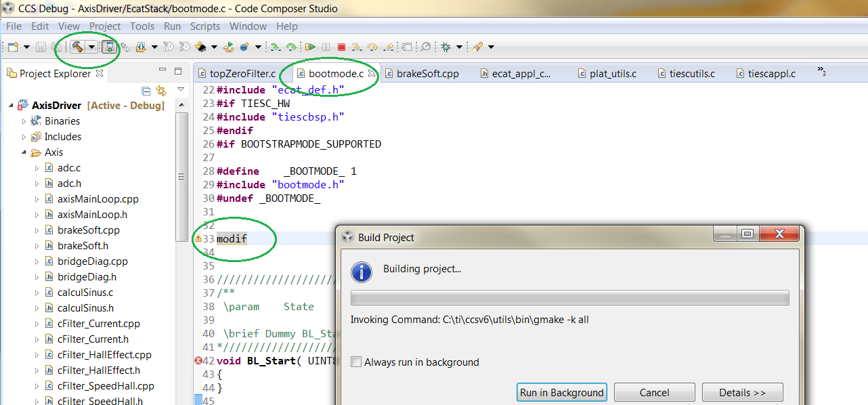
Task: Click the Suspend pause icon
Action: click(x=326, y=47)
